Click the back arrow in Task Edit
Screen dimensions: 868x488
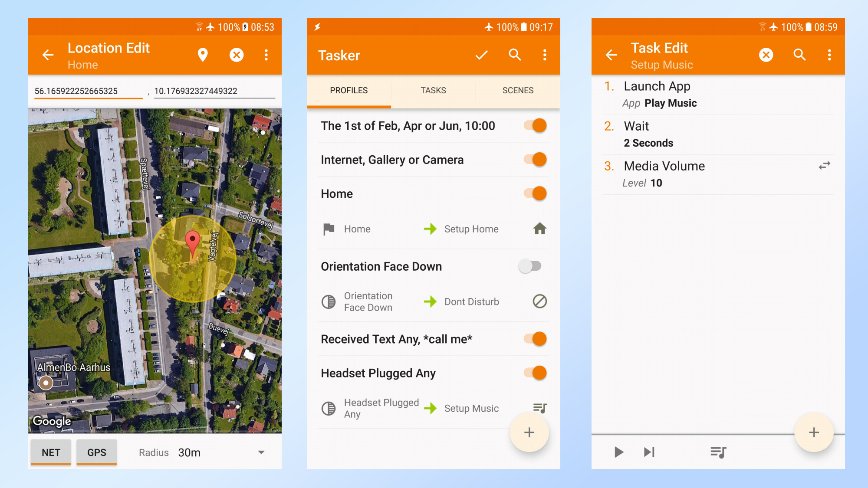click(611, 55)
